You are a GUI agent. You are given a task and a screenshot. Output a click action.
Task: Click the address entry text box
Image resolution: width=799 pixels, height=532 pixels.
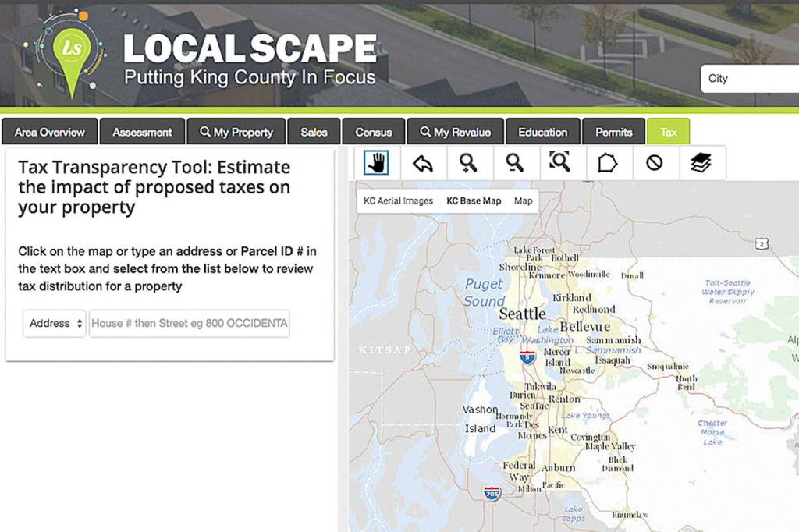[190, 323]
